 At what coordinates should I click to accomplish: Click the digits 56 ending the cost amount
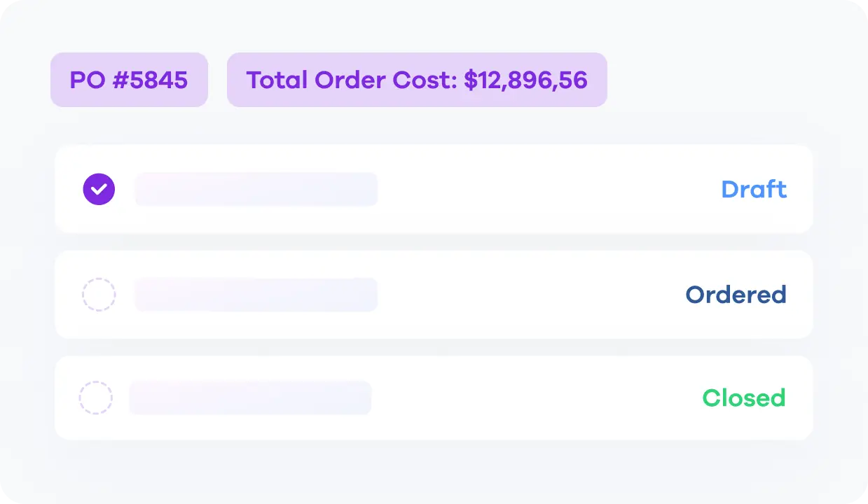pyautogui.click(x=574, y=80)
